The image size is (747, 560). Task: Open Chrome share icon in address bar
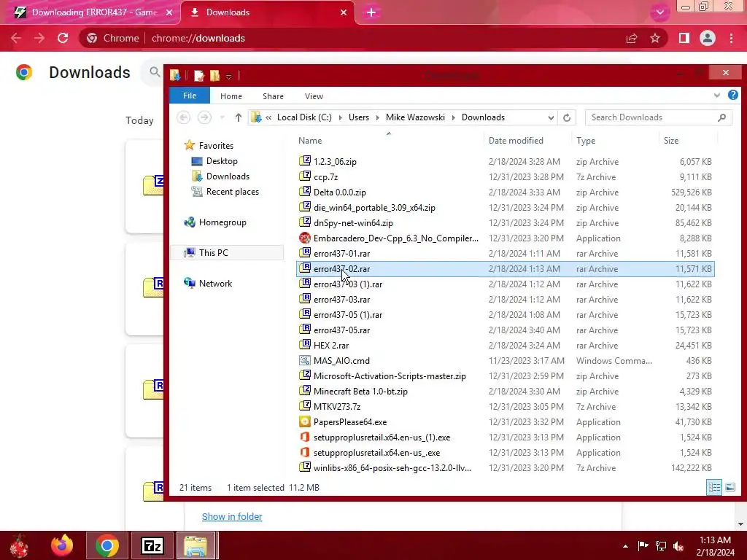[632, 38]
